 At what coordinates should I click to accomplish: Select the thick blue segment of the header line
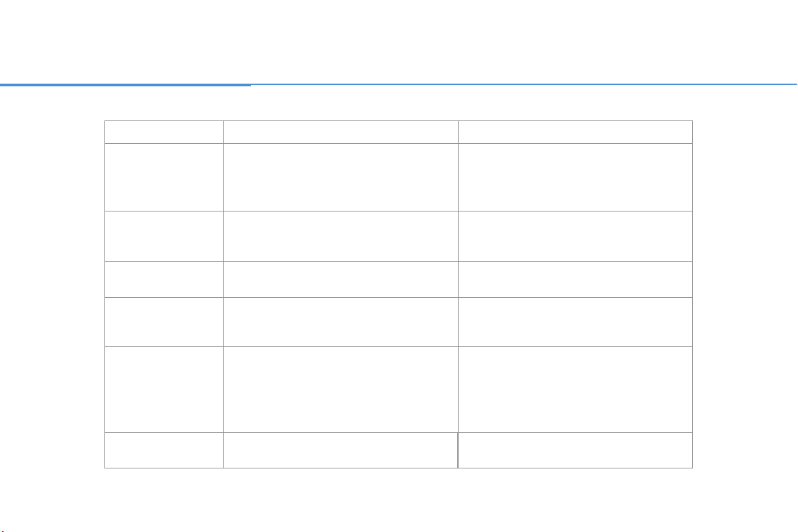coord(125,85)
